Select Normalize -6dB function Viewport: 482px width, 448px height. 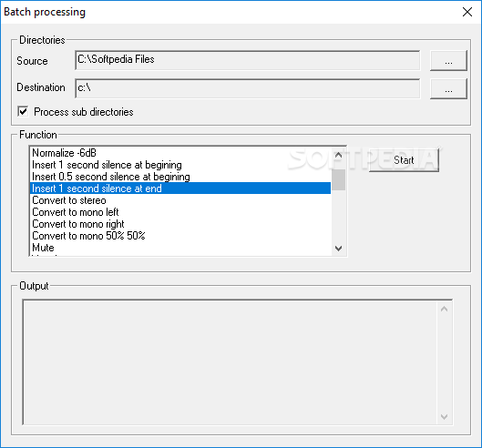click(180, 153)
